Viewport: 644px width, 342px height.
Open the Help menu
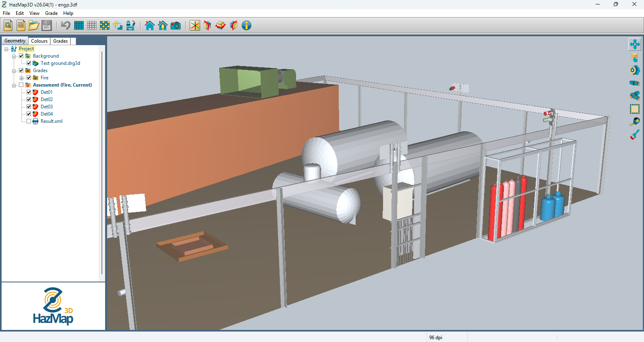(68, 13)
